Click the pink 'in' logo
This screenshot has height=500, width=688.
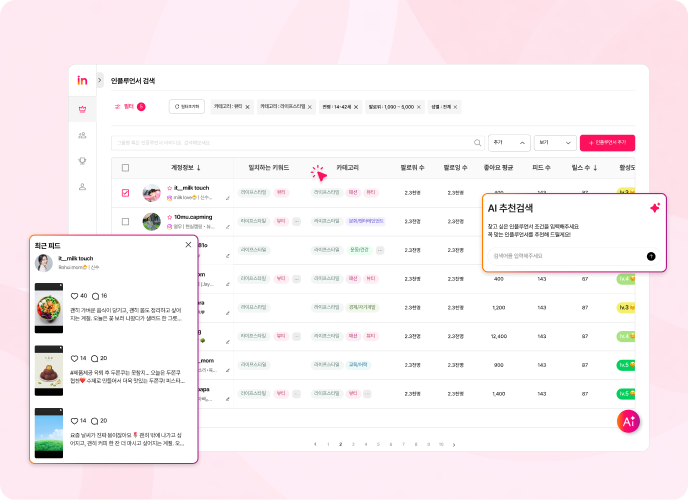[x=82, y=80]
